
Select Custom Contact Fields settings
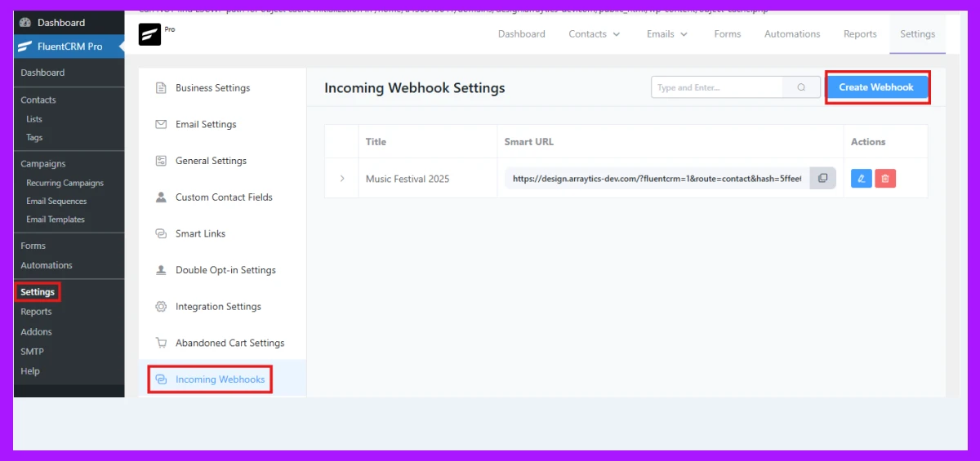pyautogui.click(x=223, y=197)
